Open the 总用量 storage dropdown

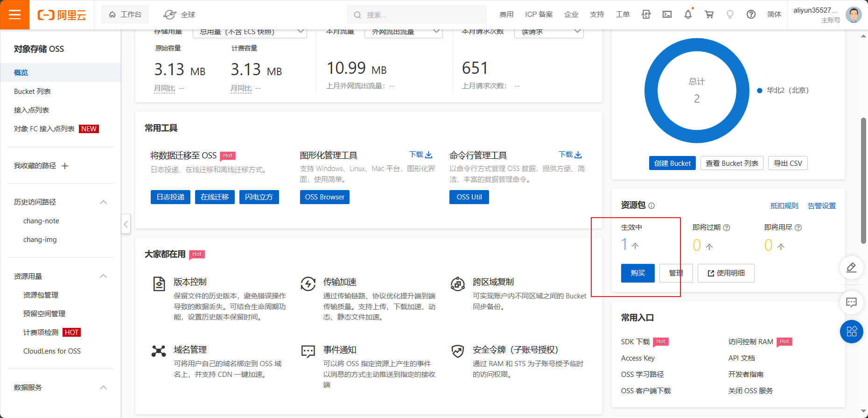point(250,32)
